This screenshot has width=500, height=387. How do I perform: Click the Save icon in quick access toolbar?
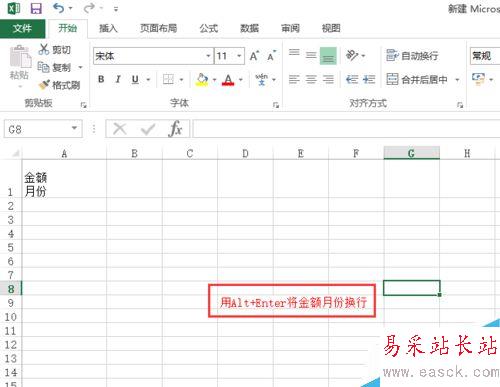[36, 8]
